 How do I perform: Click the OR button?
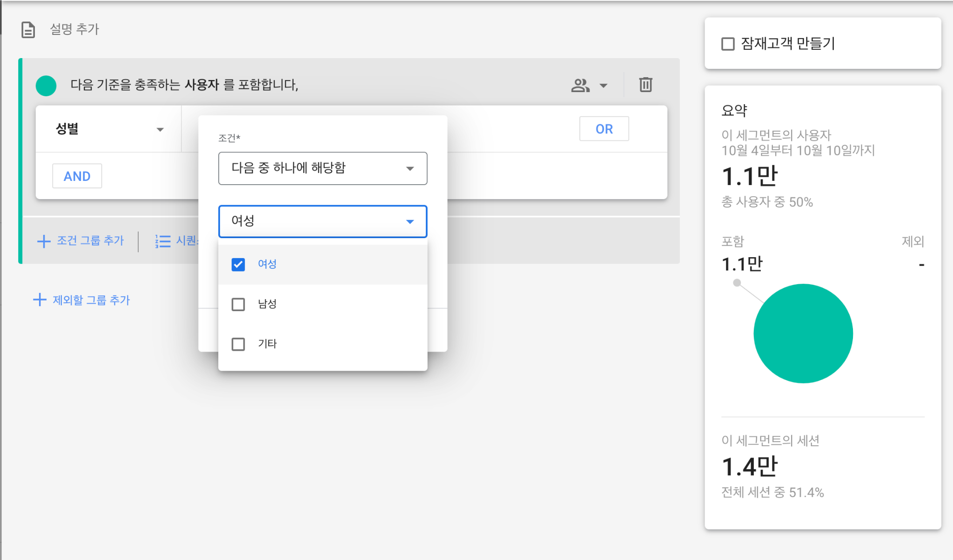604,129
